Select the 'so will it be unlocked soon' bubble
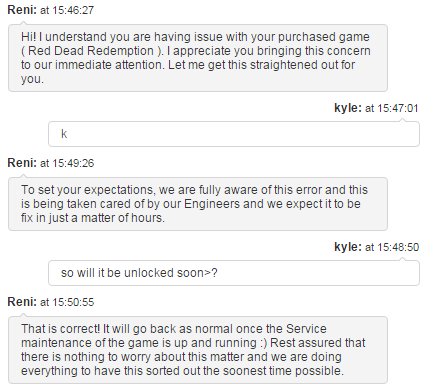442x388 pixels. (234, 273)
